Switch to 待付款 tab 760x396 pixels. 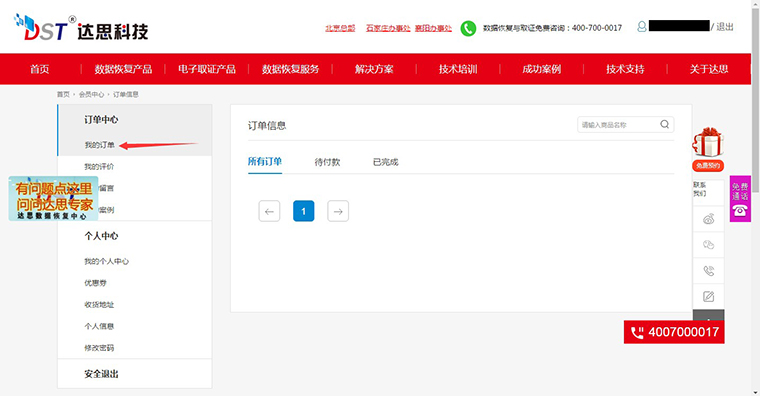(327, 162)
